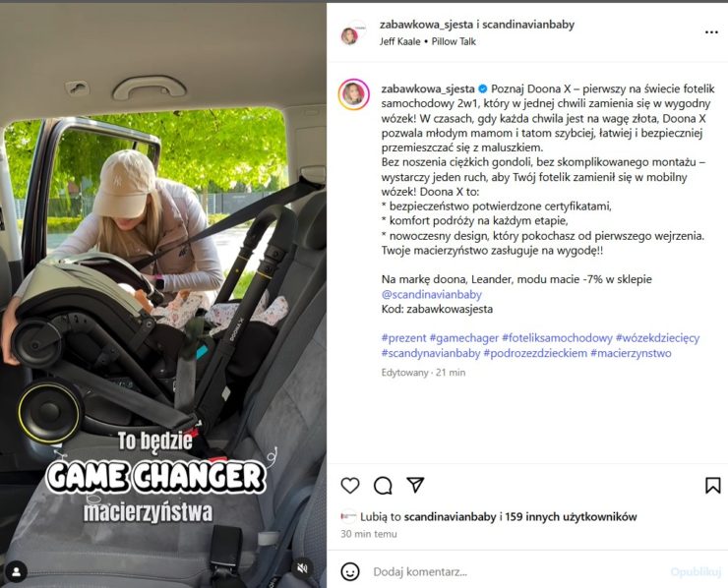Click the Dodaj komentarz input field
728x588 pixels.
coord(516,571)
